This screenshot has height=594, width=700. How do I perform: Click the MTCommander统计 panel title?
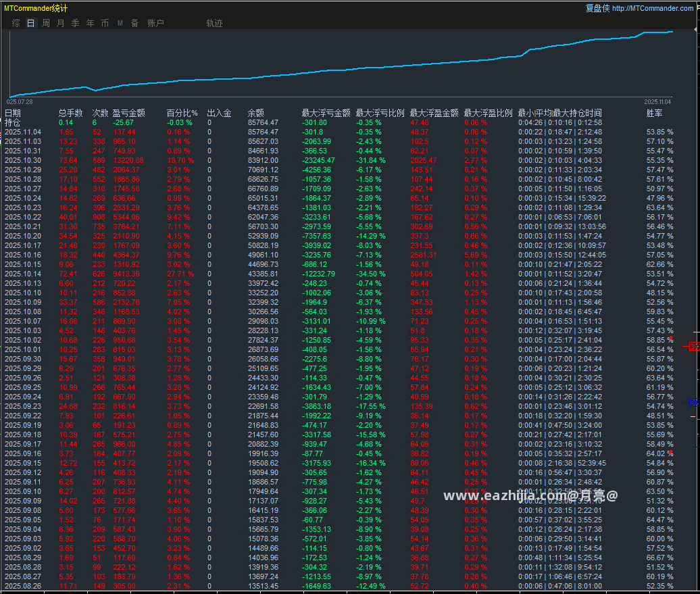[36, 8]
